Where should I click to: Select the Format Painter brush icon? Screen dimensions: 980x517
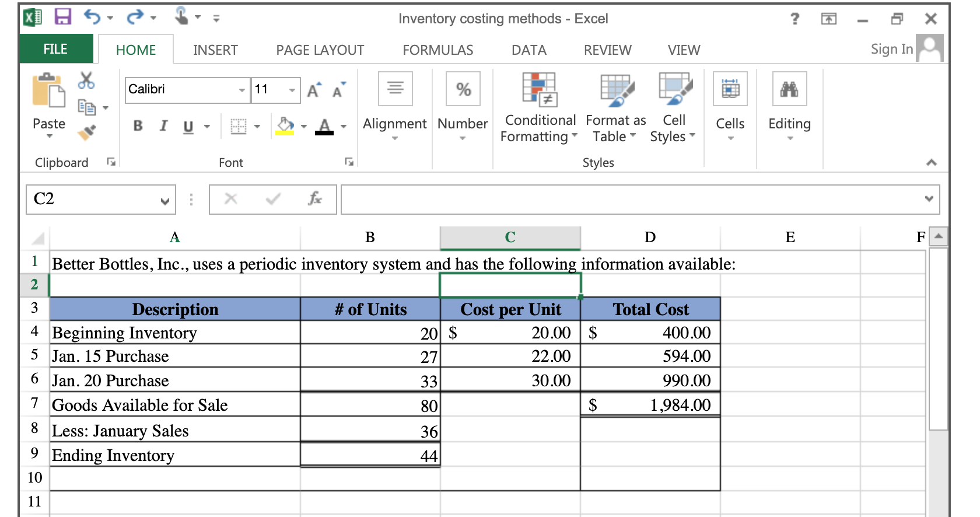[86, 133]
